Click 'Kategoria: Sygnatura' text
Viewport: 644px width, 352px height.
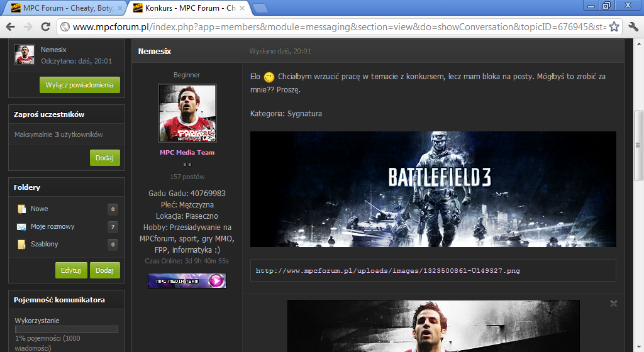click(x=286, y=114)
